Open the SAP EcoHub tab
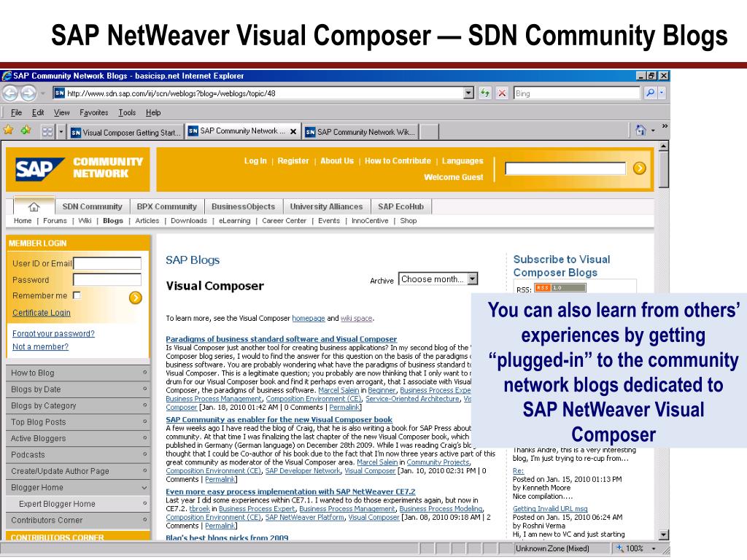747x560 pixels. click(400, 206)
